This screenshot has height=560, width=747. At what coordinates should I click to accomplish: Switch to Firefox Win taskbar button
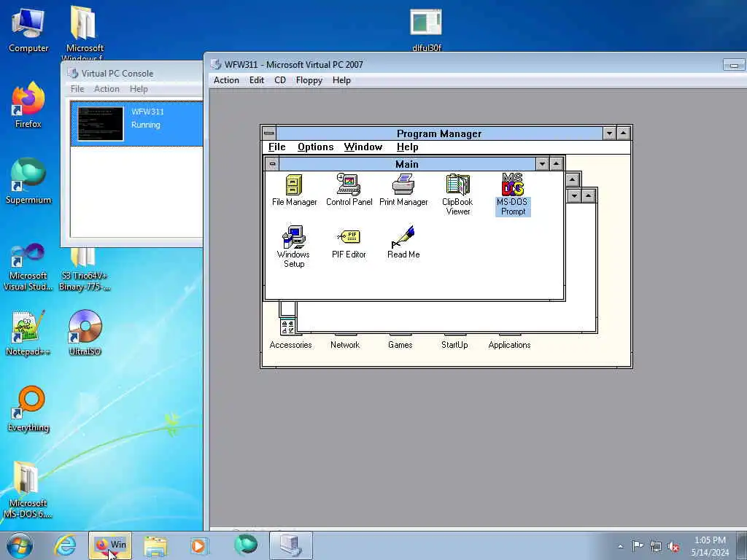[110, 545]
